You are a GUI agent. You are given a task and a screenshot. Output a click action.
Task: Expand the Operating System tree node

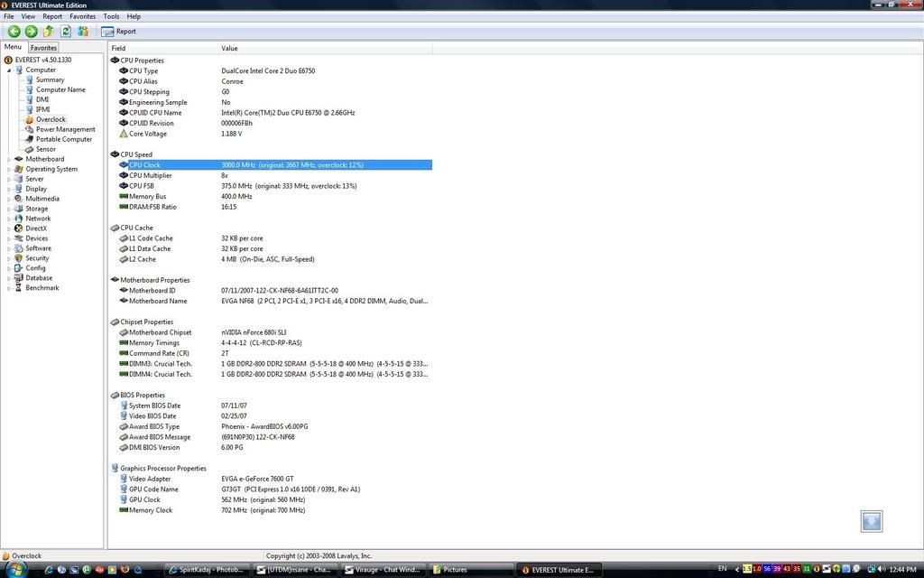click(x=9, y=169)
